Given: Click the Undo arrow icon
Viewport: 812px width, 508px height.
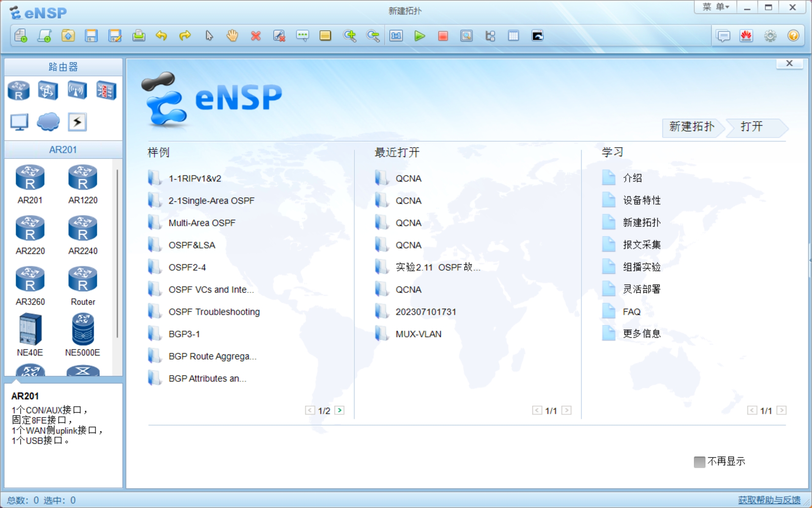Looking at the screenshot, I should pos(162,36).
